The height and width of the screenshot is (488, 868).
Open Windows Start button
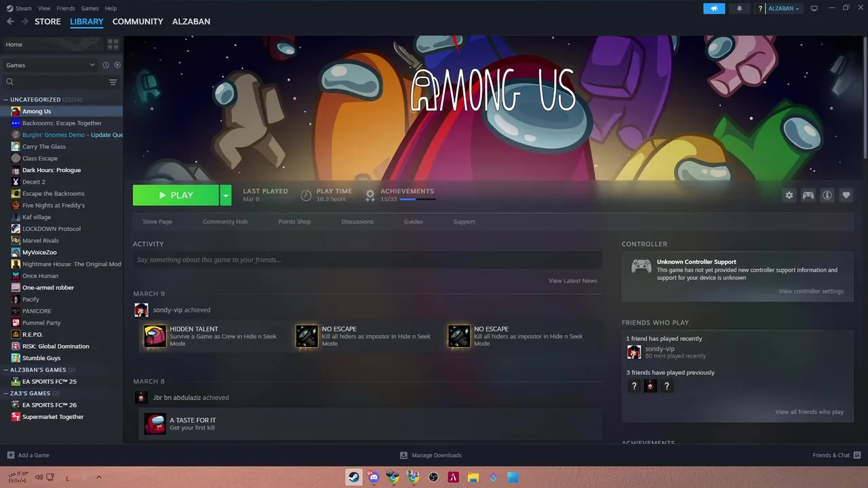513,477
